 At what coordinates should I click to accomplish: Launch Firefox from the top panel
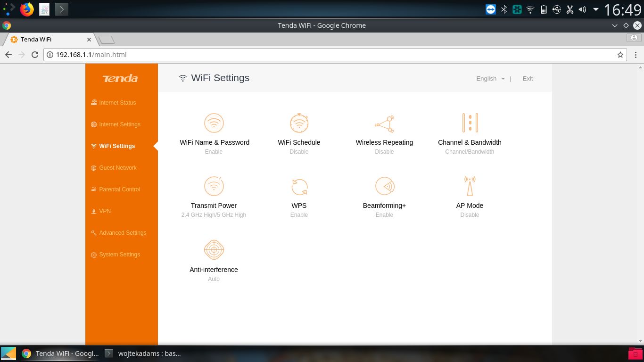[x=27, y=9]
